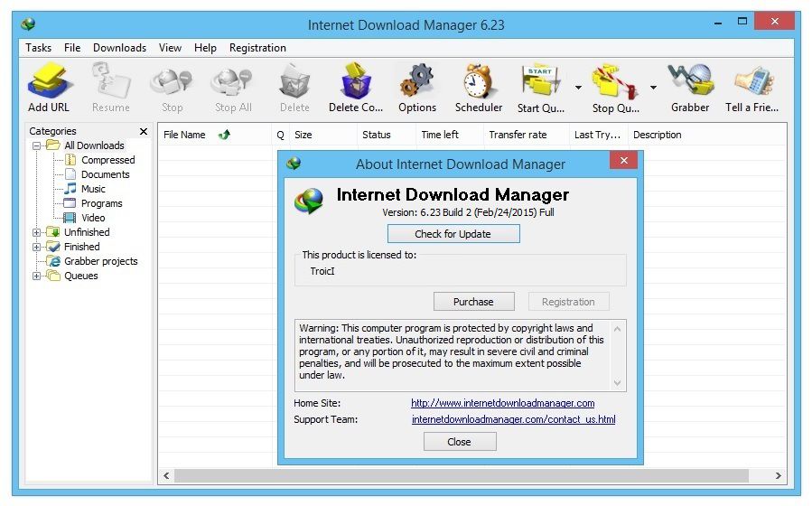Sort by the Transfer rate column header

coord(518,135)
